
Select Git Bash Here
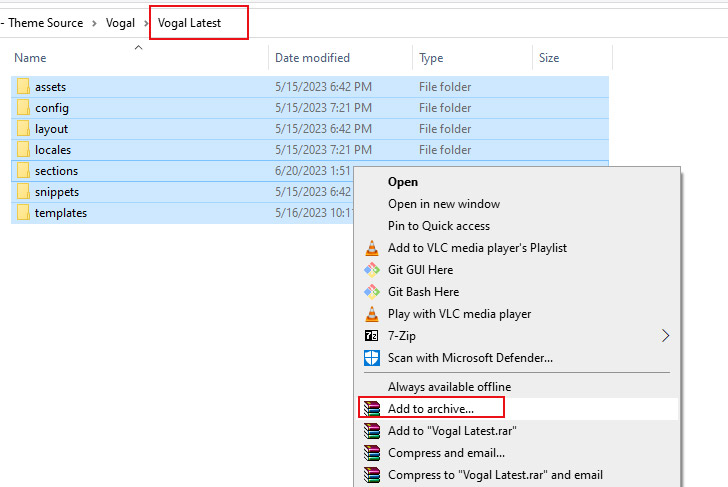423,292
